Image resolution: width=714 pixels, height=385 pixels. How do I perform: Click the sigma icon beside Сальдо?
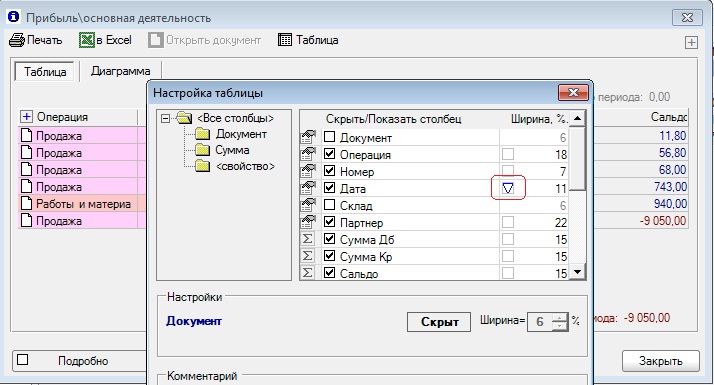coord(308,273)
